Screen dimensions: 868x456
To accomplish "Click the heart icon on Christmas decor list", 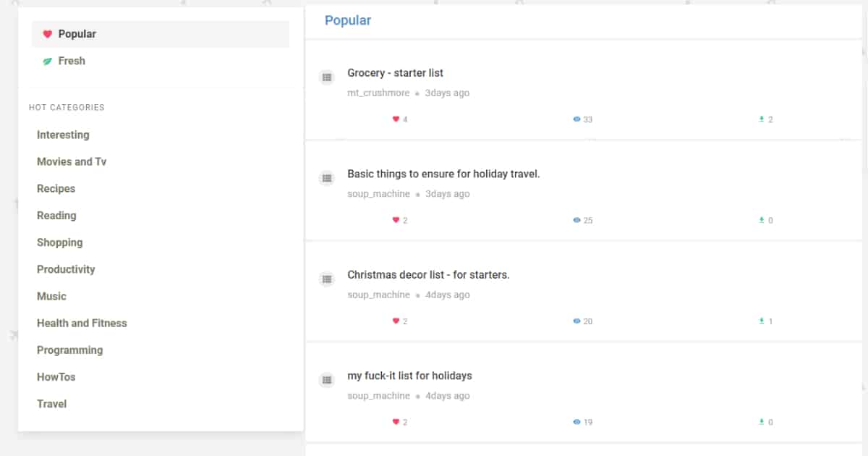I will 396,321.
